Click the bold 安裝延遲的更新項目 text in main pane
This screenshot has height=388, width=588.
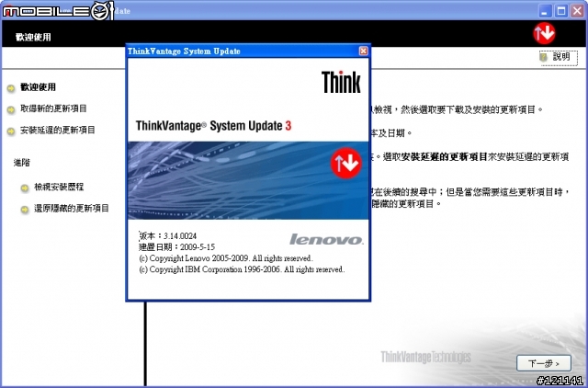coord(444,157)
